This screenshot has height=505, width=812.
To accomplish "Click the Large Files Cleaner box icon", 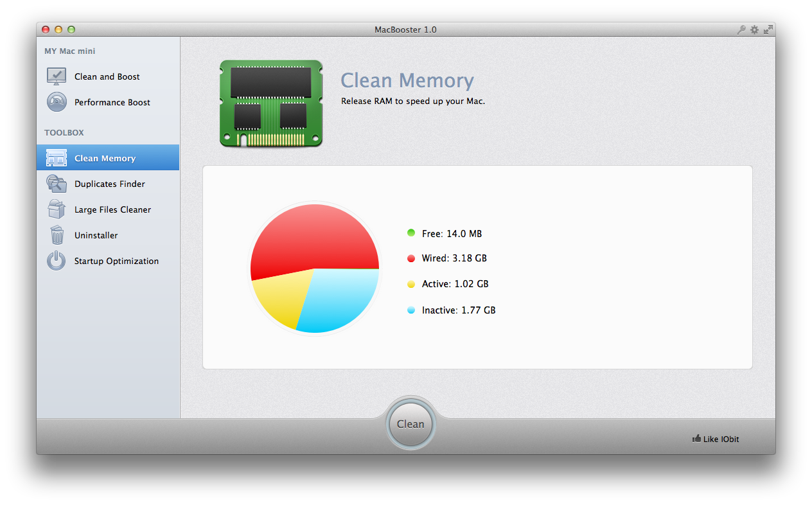I will (57, 209).
